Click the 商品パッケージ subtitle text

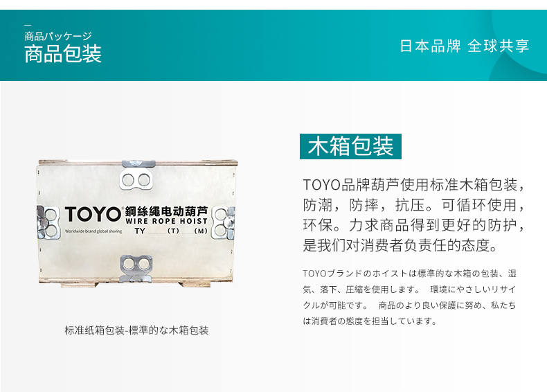click(58, 36)
